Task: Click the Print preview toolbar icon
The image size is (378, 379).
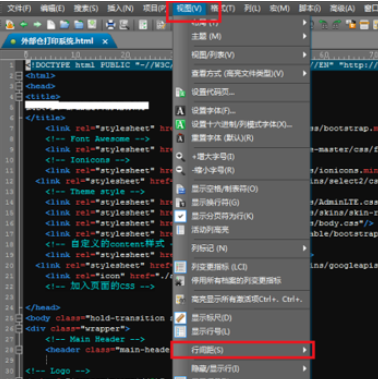Action: click(x=124, y=25)
